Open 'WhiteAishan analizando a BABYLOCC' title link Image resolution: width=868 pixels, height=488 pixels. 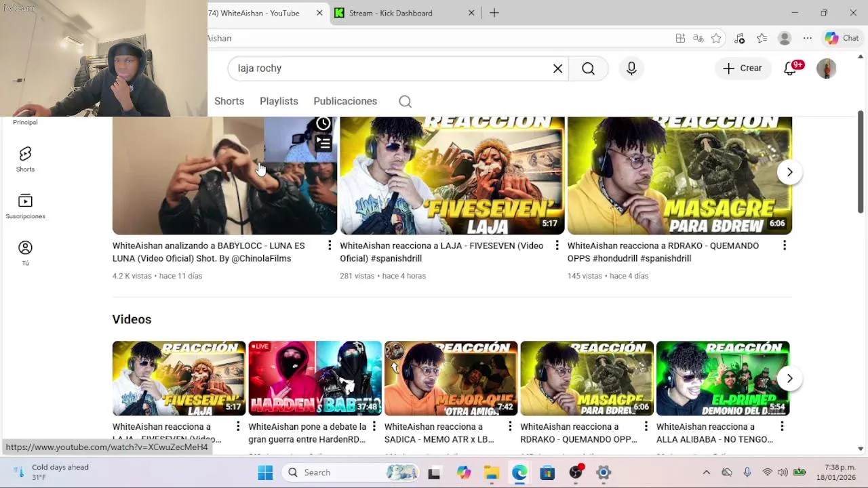coord(209,252)
